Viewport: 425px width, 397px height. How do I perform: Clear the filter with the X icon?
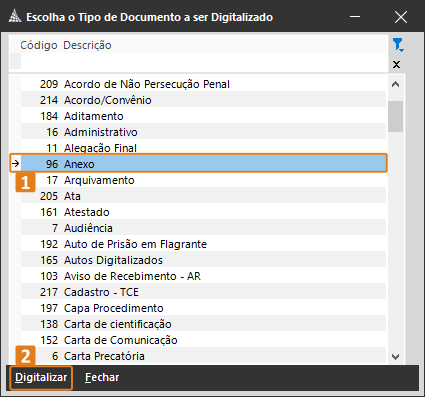396,64
